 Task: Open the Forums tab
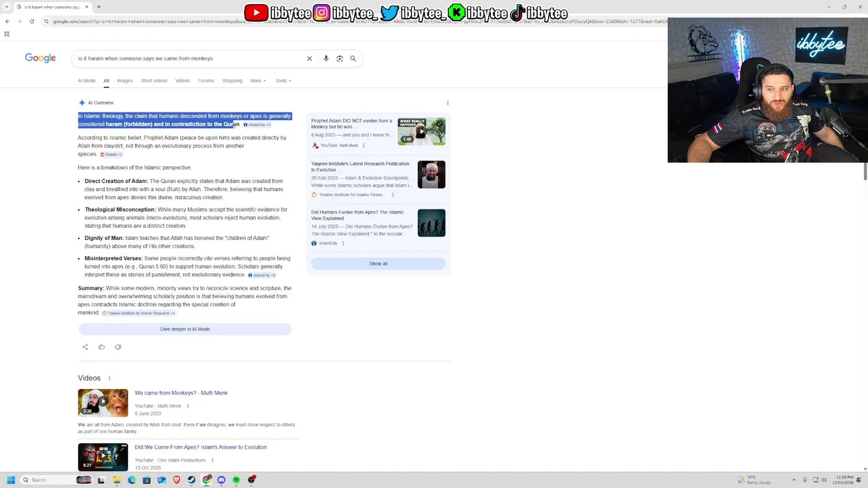(x=205, y=81)
